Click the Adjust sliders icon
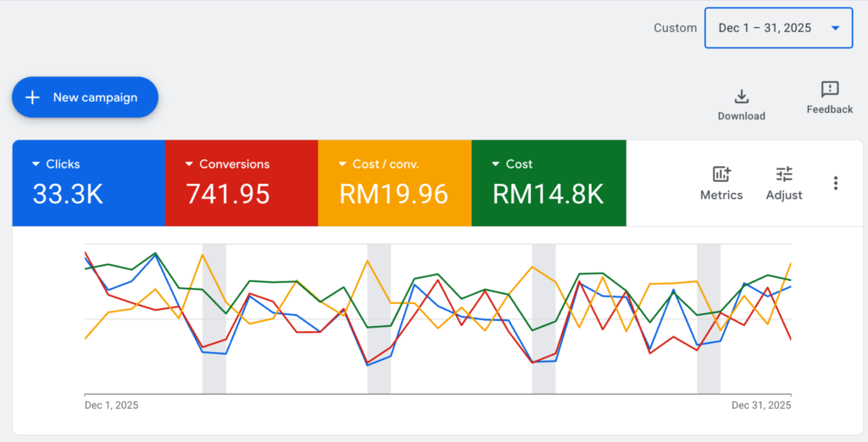This screenshot has height=442, width=868. click(x=784, y=174)
